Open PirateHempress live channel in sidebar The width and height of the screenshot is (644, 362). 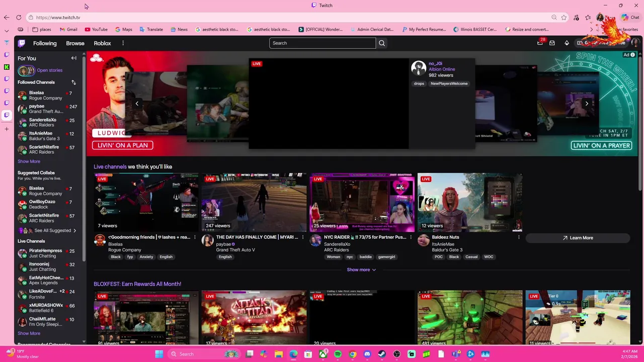pyautogui.click(x=48, y=253)
